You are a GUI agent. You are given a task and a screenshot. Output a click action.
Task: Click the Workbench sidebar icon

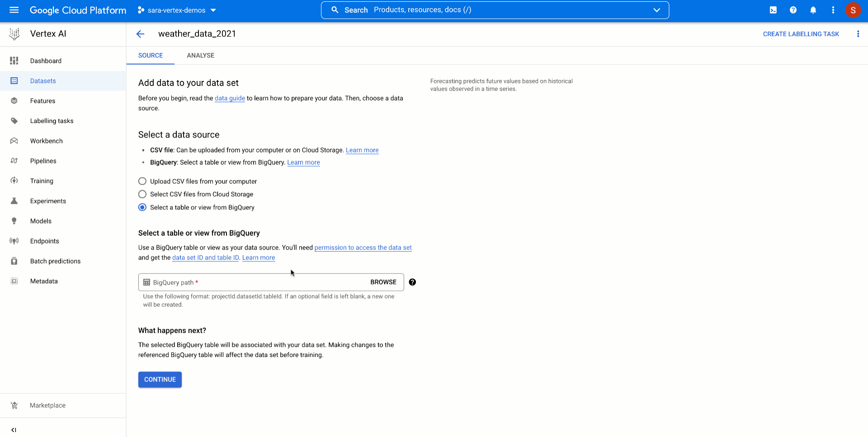click(x=14, y=141)
